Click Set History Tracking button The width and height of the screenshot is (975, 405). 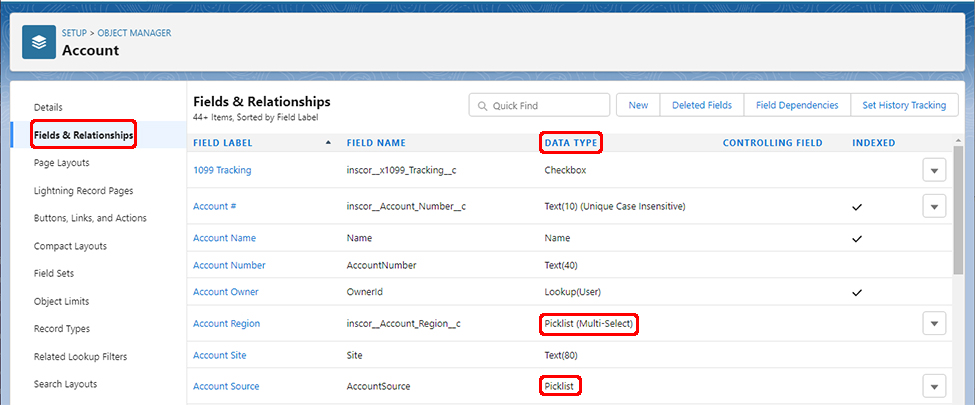tap(903, 105)
